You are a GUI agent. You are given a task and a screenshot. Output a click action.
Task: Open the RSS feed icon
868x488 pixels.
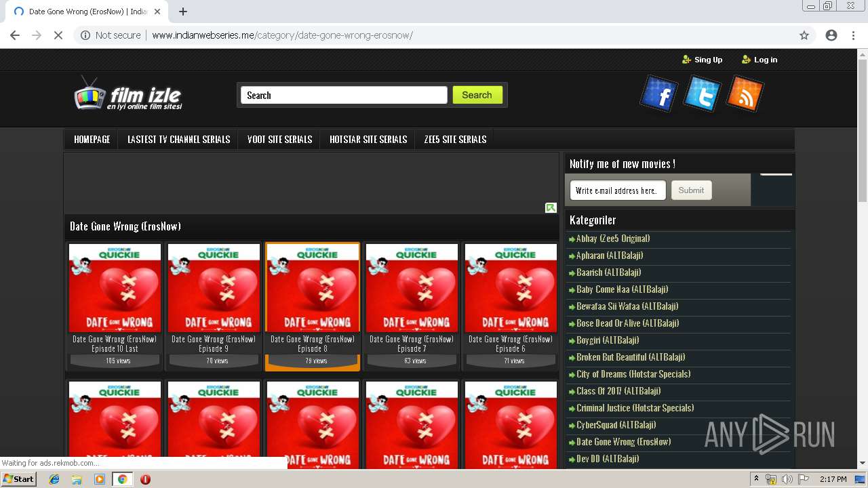coord(745,94)
